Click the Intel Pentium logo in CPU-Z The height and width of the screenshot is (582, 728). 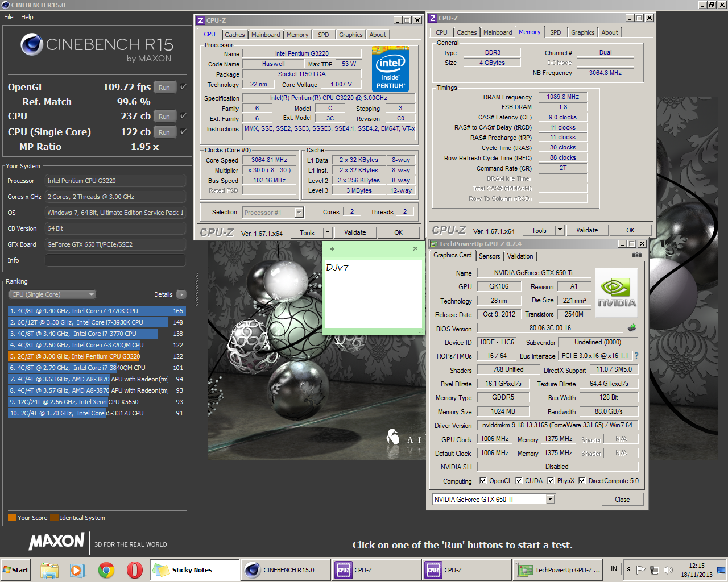point(390,69)
